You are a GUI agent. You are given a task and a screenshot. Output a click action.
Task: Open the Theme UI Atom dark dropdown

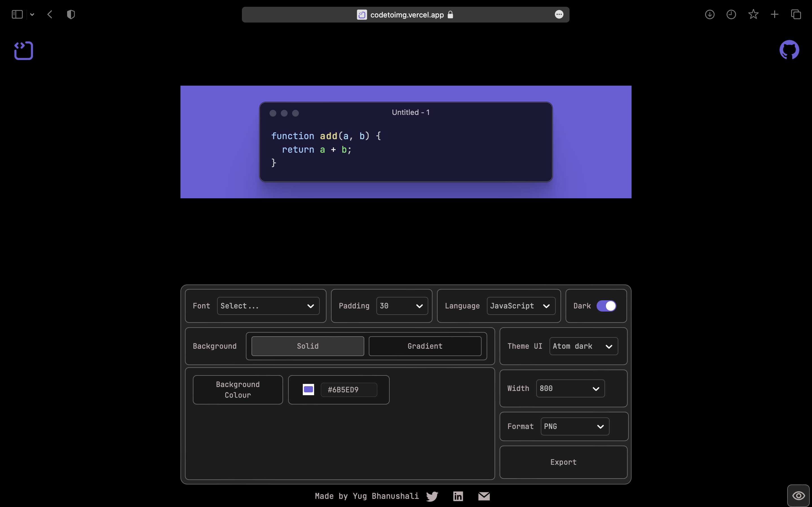tap(583, 346)
